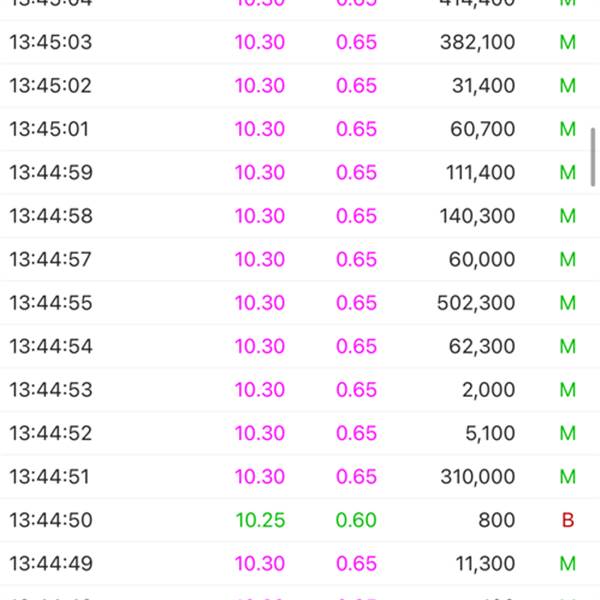This screenshot has height=600, width=600.
Task: Click the 2,000 volume cell
Action: [488, 389]
